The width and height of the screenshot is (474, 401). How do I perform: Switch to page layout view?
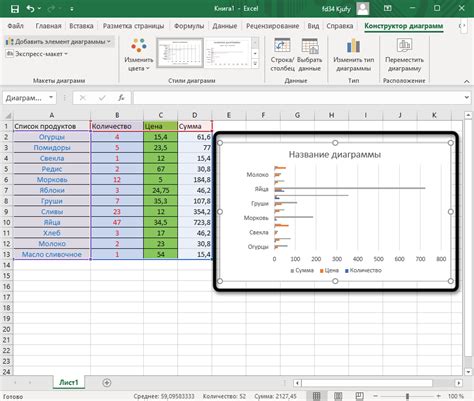(338, 396)
